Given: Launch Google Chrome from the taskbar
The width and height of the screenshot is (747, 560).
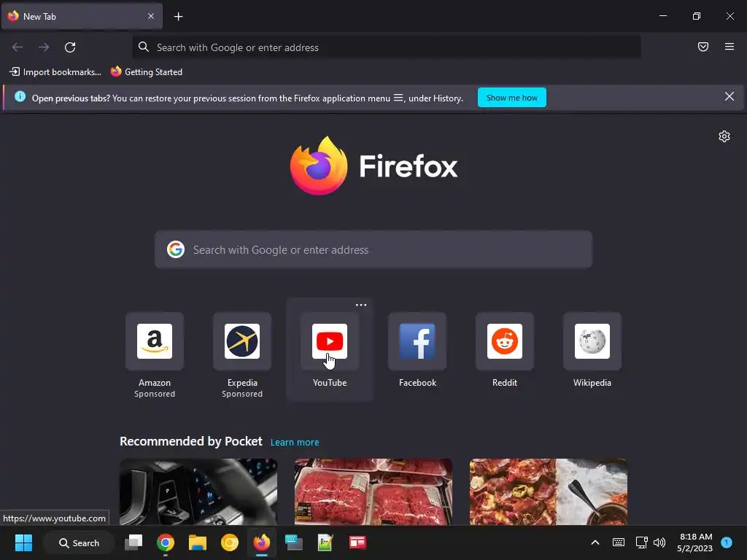Looking at the screenshot, I should (166, 542).
